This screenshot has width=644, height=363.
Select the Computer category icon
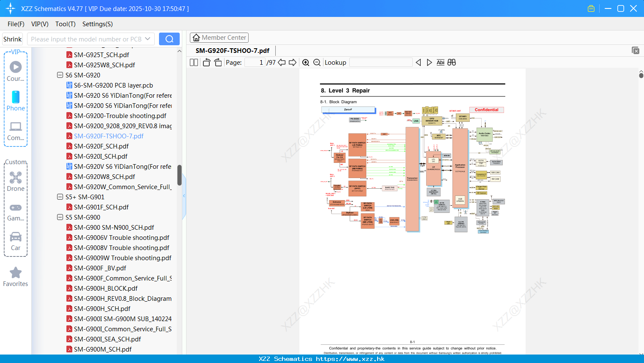click(16, 131)
